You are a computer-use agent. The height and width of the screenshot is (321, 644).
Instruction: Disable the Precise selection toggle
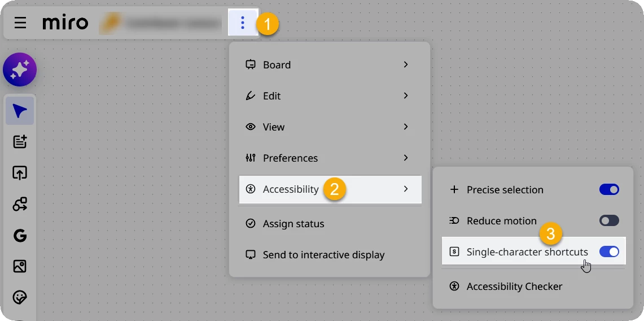point(609,189)
